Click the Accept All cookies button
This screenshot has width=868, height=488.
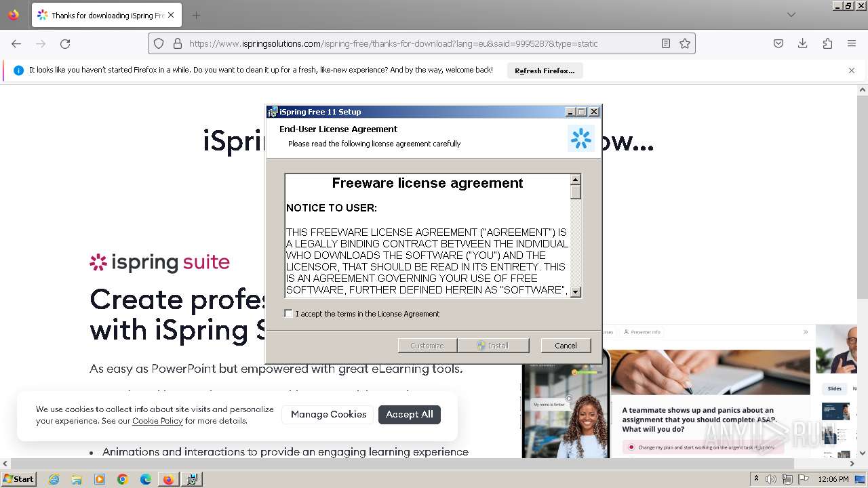tap(410, 414)
